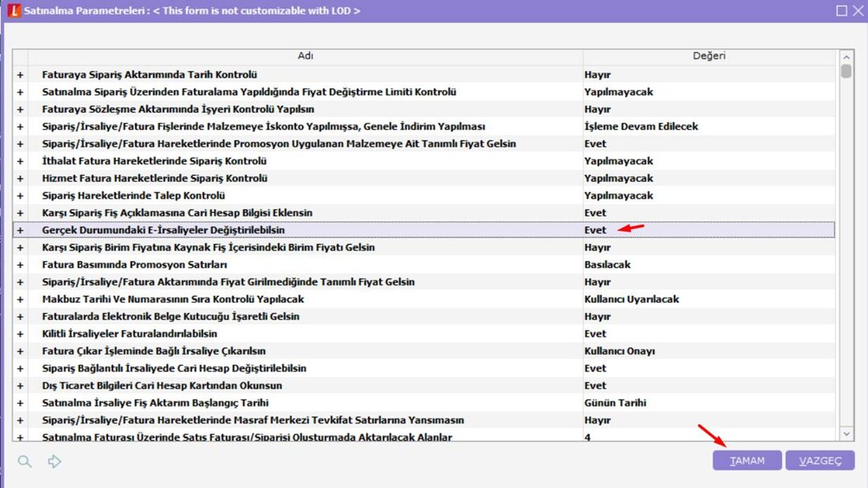Select 'Promosyon Uygulanan Malzemeye Ait Tanımlı Fiyat Gelsin'
The image size is (868, 488).
[279, 143]
